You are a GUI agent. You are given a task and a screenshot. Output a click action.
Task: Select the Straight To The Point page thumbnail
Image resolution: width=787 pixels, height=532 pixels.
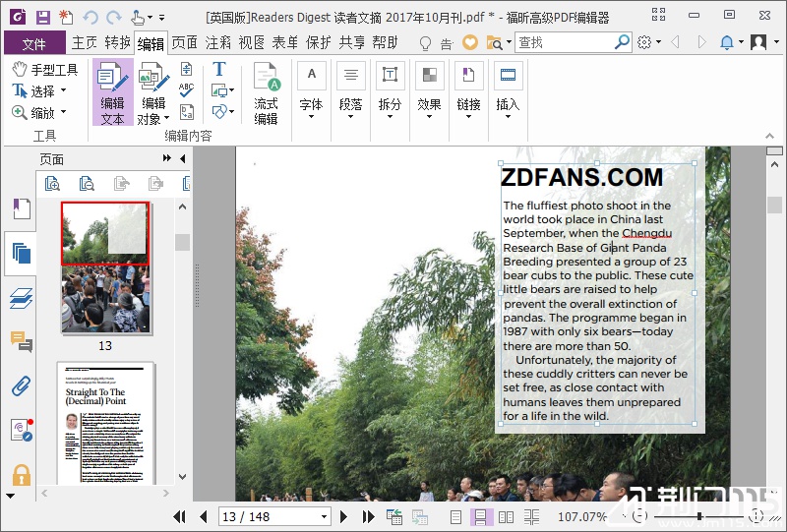coord(105,423)
